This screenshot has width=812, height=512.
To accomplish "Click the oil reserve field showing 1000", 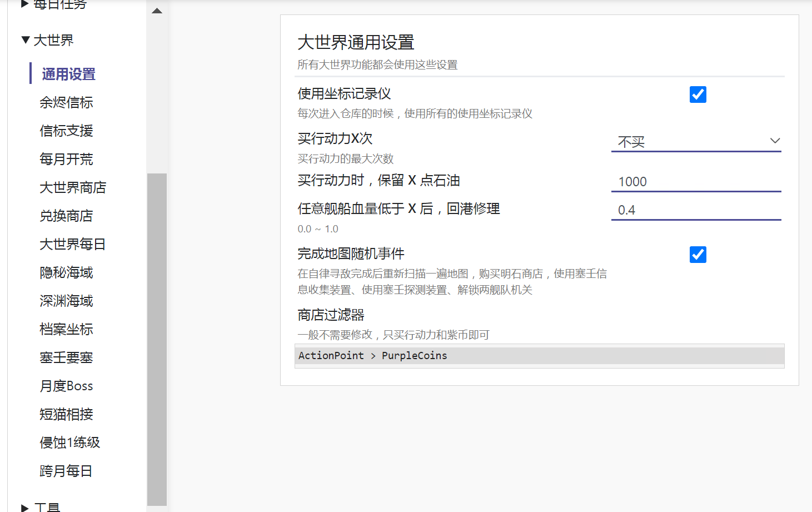I will point(696,181).
